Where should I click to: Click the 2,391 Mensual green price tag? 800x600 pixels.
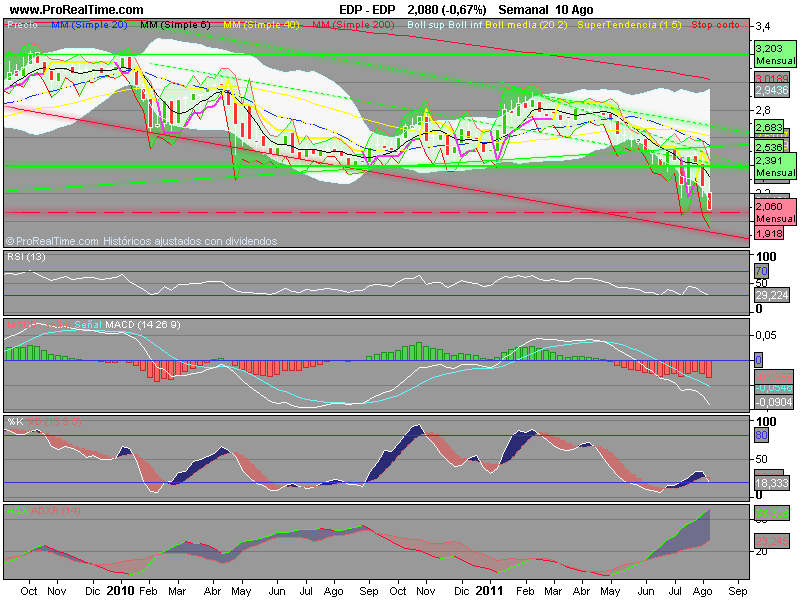pos(775,166)
